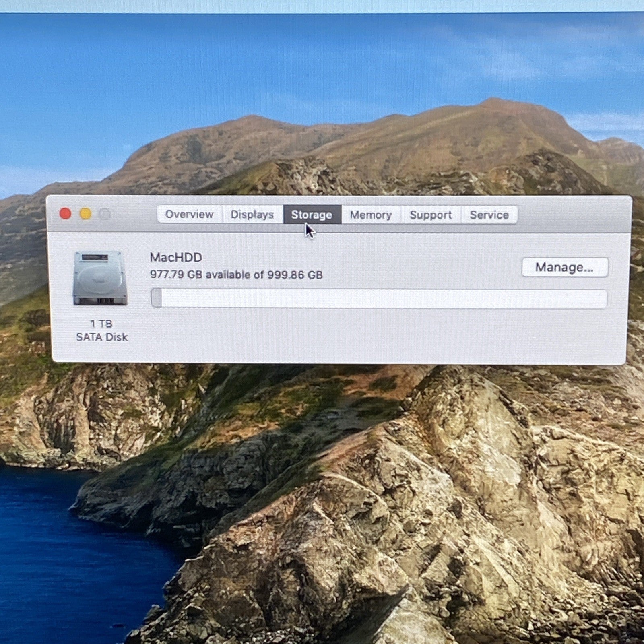Click the hard disk drive icon

pos(100,278)
